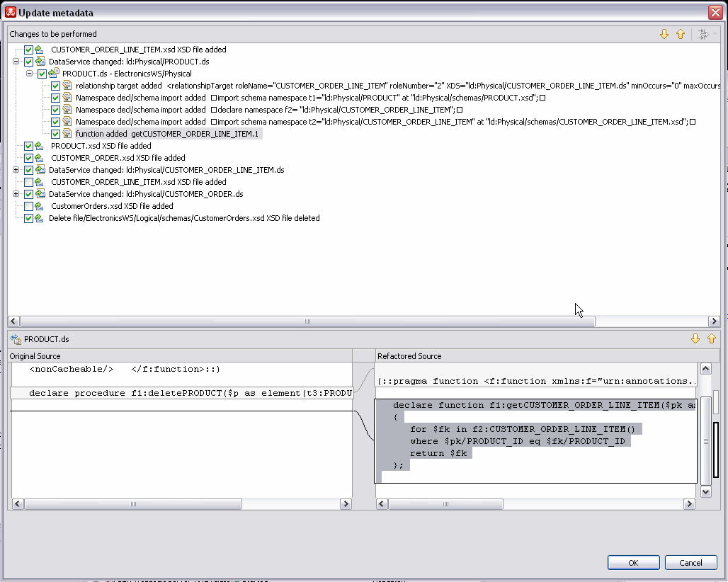The width and height of the screenshot is (728, 582).
Task: Click changes tree scroll-right arrow
Action: click(714, 321)
